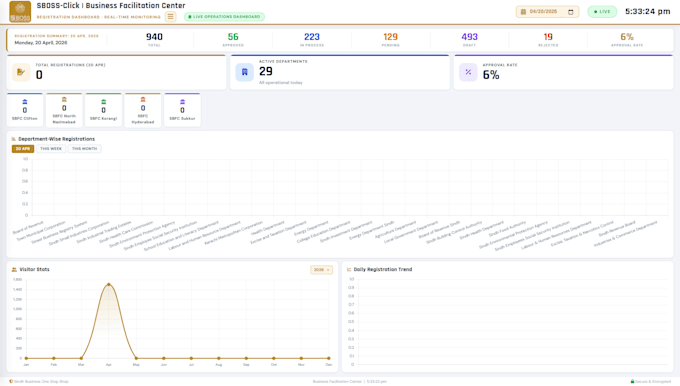Select the 20 APR filter tab

tap(23, 149)
